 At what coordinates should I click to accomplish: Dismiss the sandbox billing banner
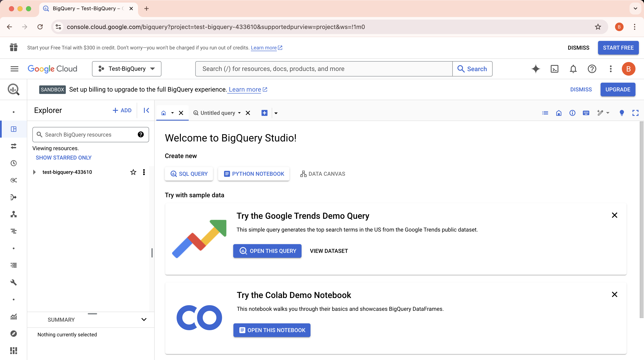coord(581,89)
